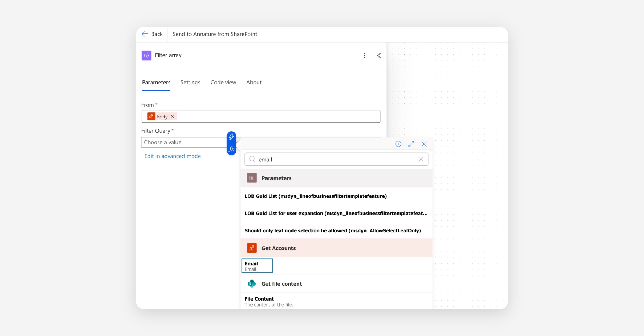This screenshot has height=336, width=644.
Task: Click Edit in advanced mode link
Action: (173, 156)
